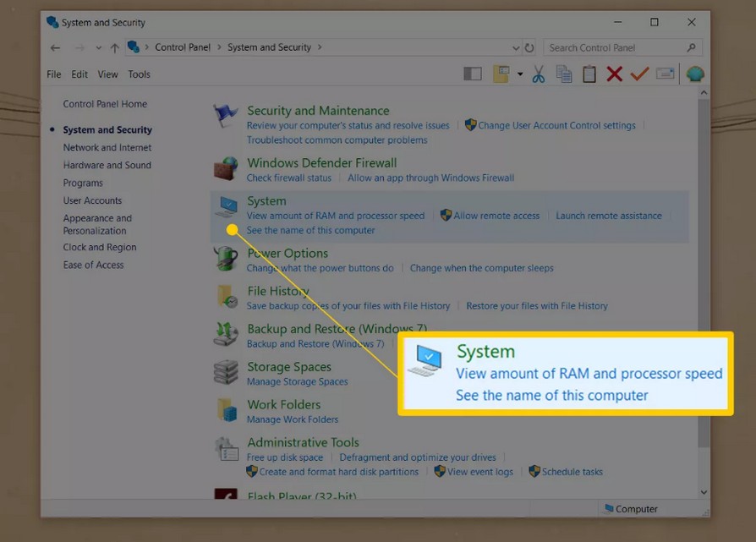The width and height of the screenshot is (756, 542).
Task: Click the Forward navigation arrow
Action: [79, 47]
